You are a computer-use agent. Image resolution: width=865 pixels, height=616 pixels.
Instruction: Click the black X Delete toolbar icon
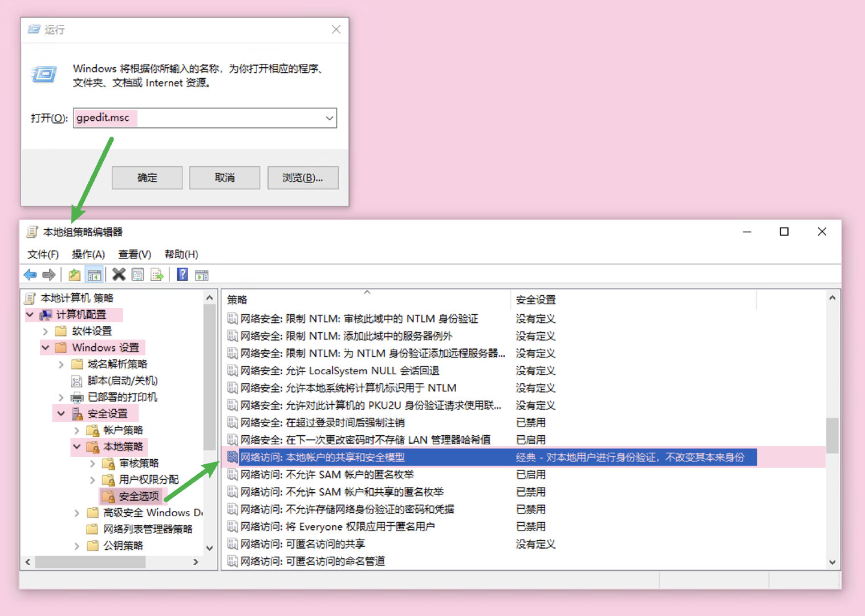[119, 275]
